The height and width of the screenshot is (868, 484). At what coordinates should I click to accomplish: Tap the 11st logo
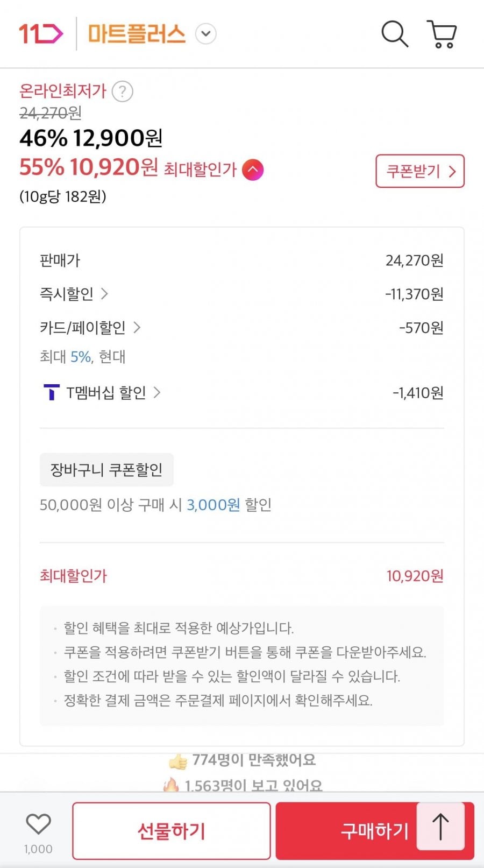(x=41, y=34)
